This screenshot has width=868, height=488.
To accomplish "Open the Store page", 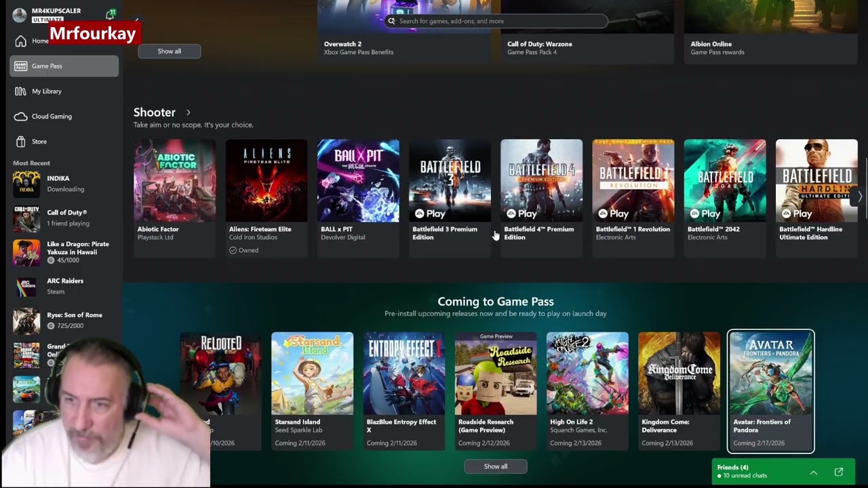I will (x=64, y=141).
